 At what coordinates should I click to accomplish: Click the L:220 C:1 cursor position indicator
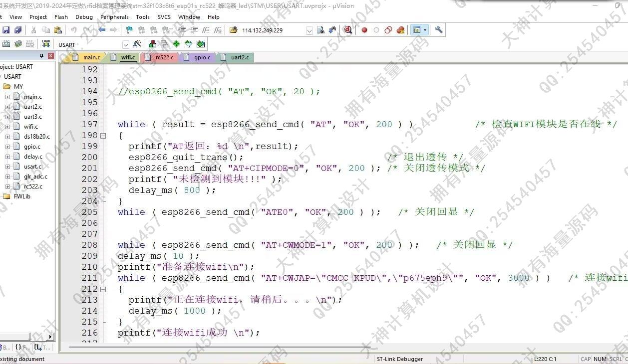tap(545, 359)
